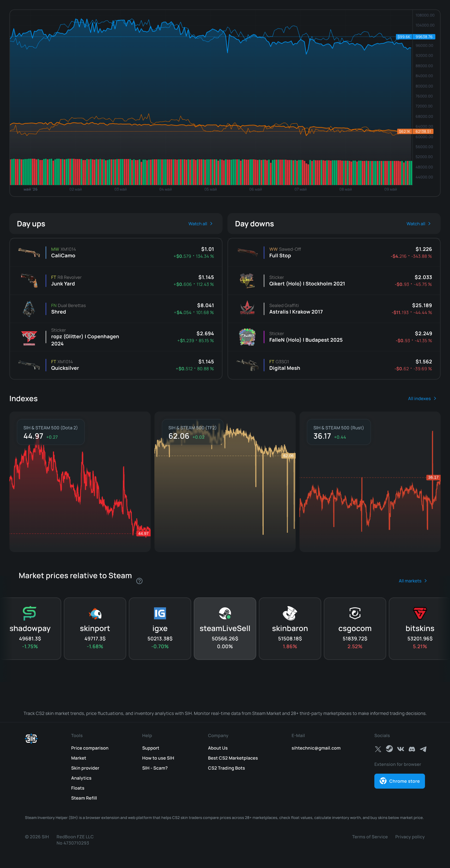Click the G3SG1 Digital Mesh weapon image
The height and width of the screenshot is (868, 450).
(x=247, y=365)
